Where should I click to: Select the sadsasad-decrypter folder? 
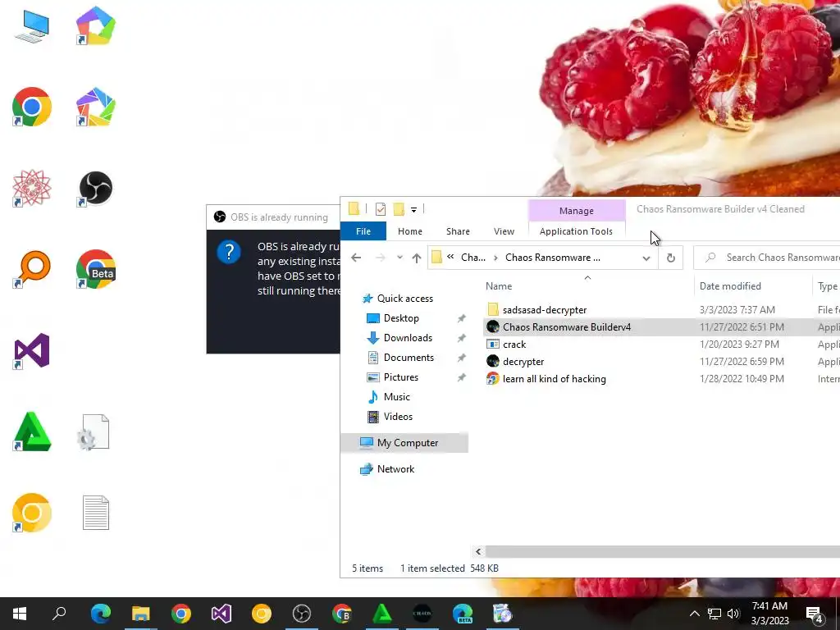click(545, 309)
